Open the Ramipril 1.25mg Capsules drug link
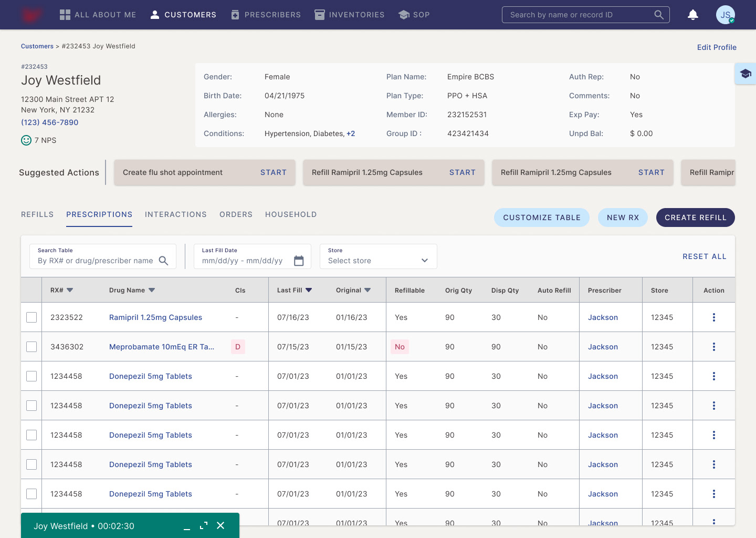This screenshot has width=756, height=538. pyautogui.click(x=155, y=317)
